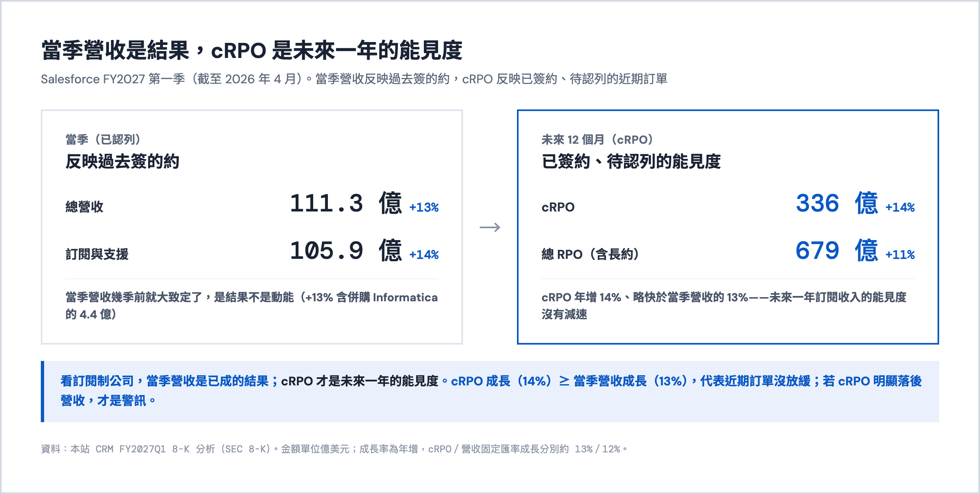Click the cRPO row label in the right card

click(x=558, y=207)
